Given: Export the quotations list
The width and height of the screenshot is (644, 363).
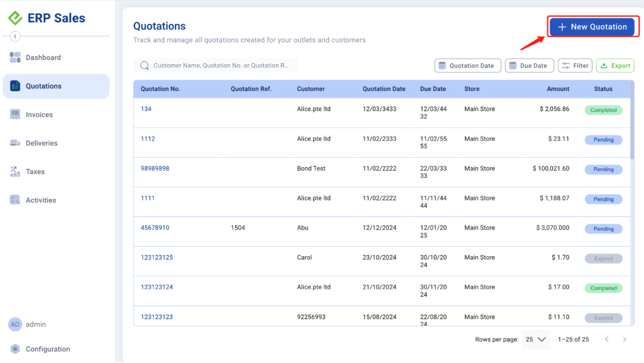Looking at the screenshot, I should pos(615,66).
